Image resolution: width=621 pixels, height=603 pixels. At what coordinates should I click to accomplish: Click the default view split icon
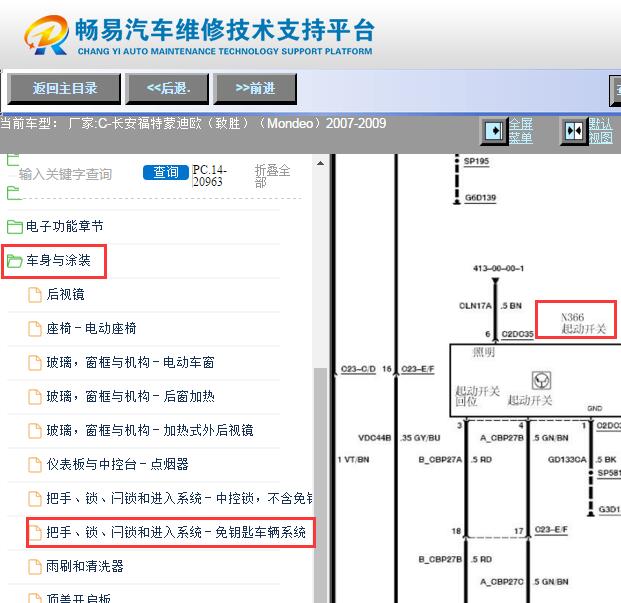(573, 130)
